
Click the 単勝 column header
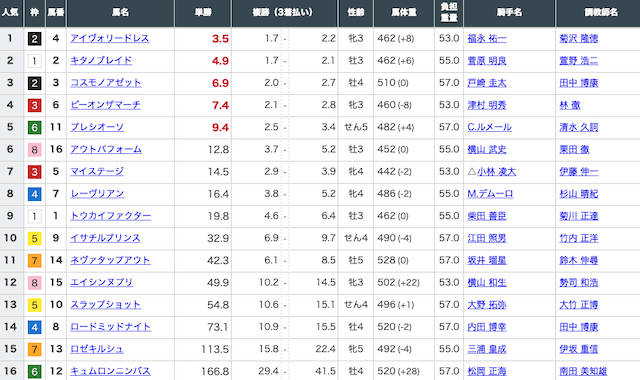[203, 12]
